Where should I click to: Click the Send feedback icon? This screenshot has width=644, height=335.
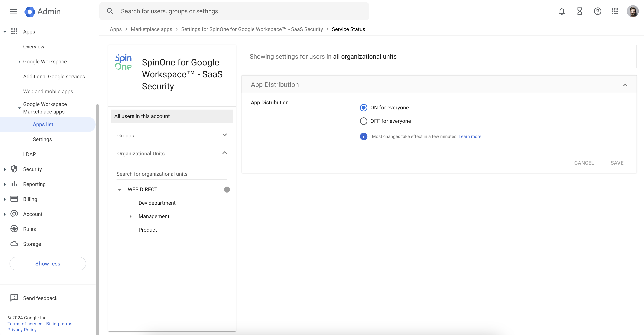click(14, 298)
